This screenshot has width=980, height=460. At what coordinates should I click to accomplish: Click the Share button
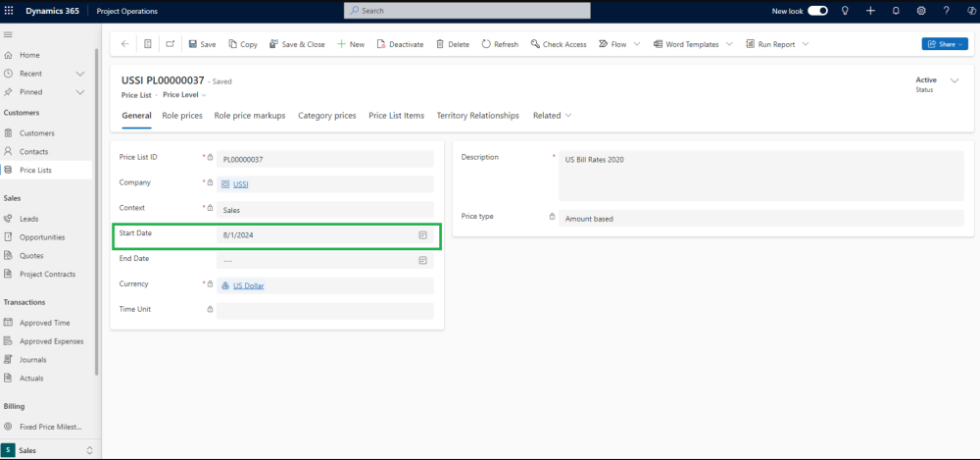(945, 44)
